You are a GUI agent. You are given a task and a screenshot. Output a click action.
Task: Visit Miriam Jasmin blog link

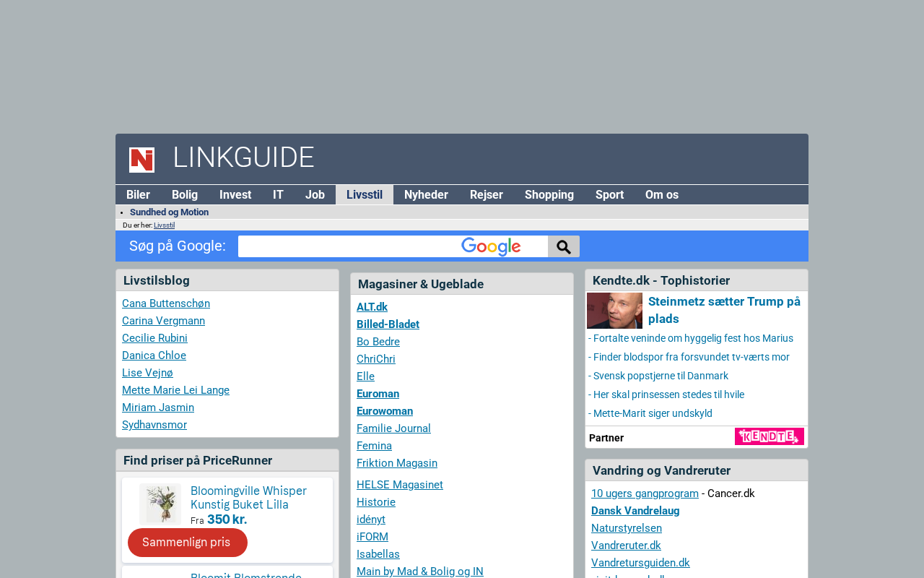[158, 407]
